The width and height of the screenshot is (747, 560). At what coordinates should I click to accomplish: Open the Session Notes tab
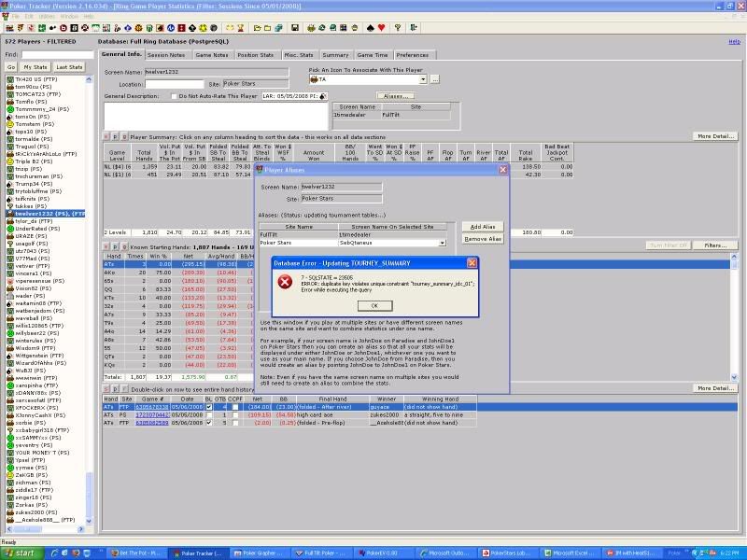point(165,55)
